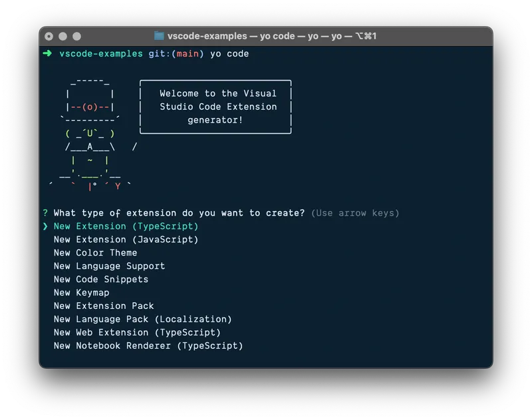The height and width of the screenshot is (420, 532).
Task: Choose New Code Snippets option
Action: [100, 280]
